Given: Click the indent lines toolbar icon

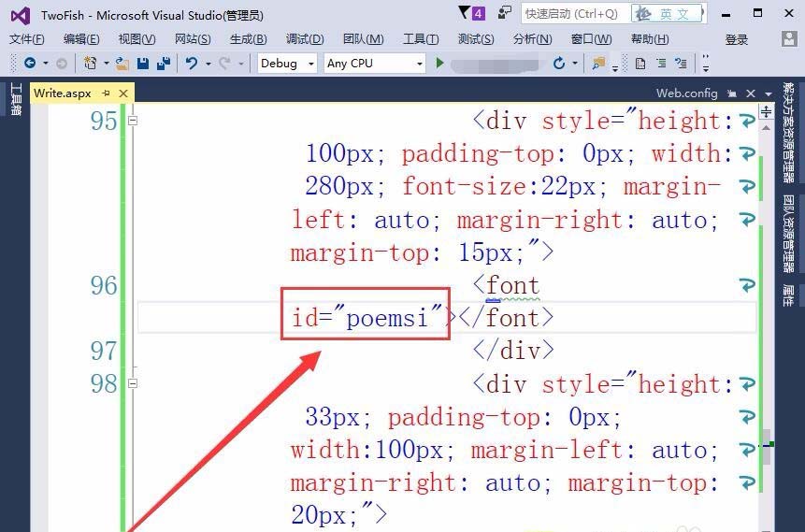Looking at the screenshot, I should pos(661,64).
